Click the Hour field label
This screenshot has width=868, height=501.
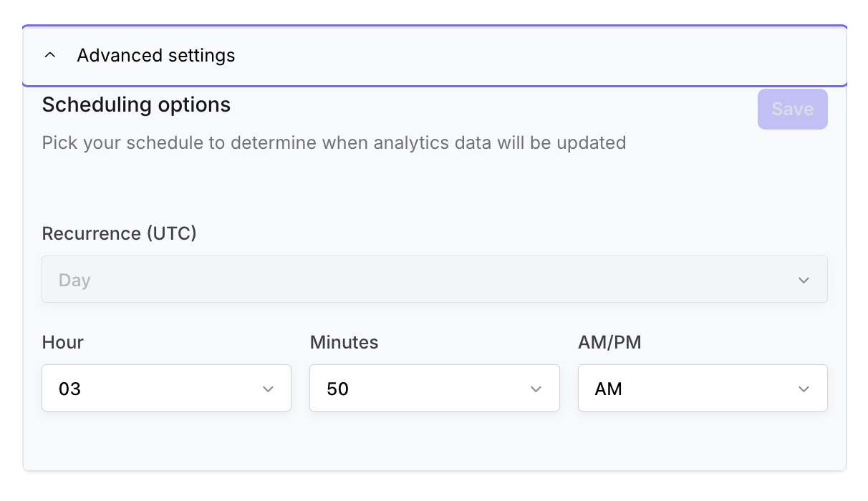point(63,343)
